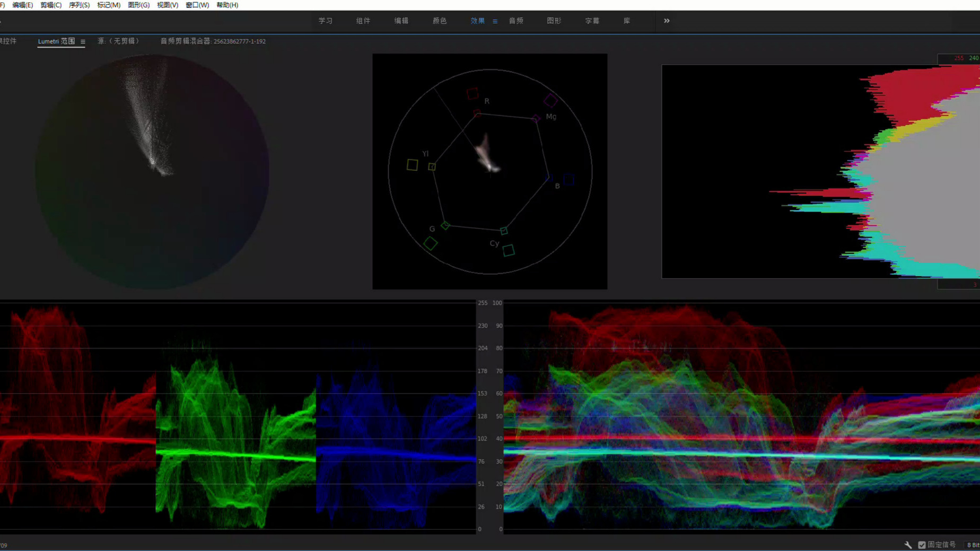Disable the 固定信号 checkbox

pyautogui.click(x=921, y=545)
